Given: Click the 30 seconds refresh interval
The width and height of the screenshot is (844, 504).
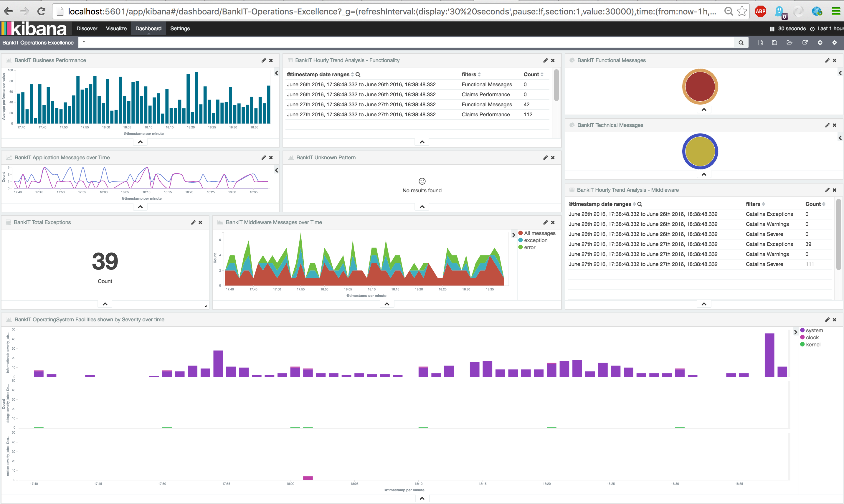Looking at the screenshot, I should pos(792,29).
